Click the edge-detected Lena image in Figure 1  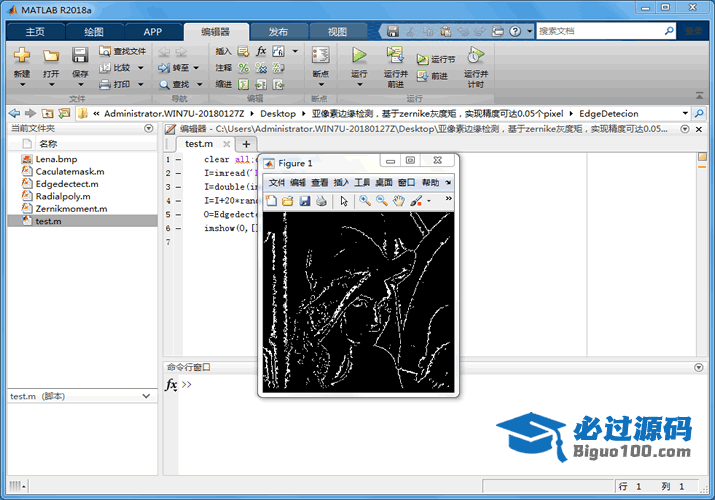point(358,302)
